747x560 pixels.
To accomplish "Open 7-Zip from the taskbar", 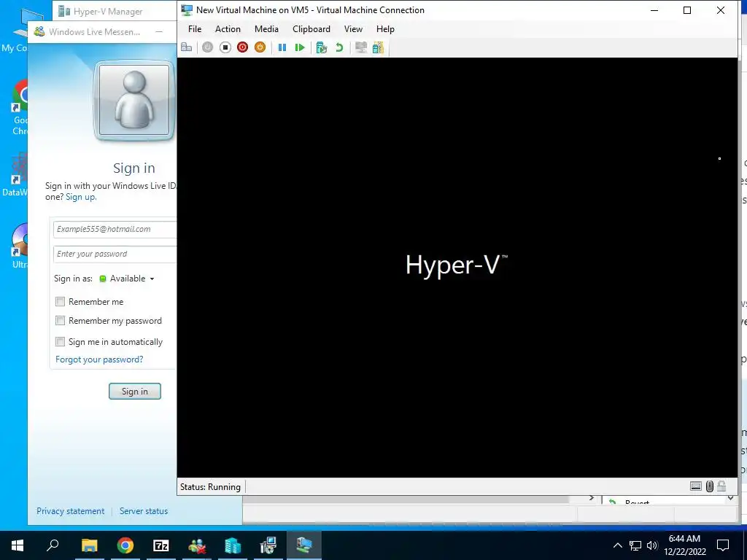I will [161, 545].
